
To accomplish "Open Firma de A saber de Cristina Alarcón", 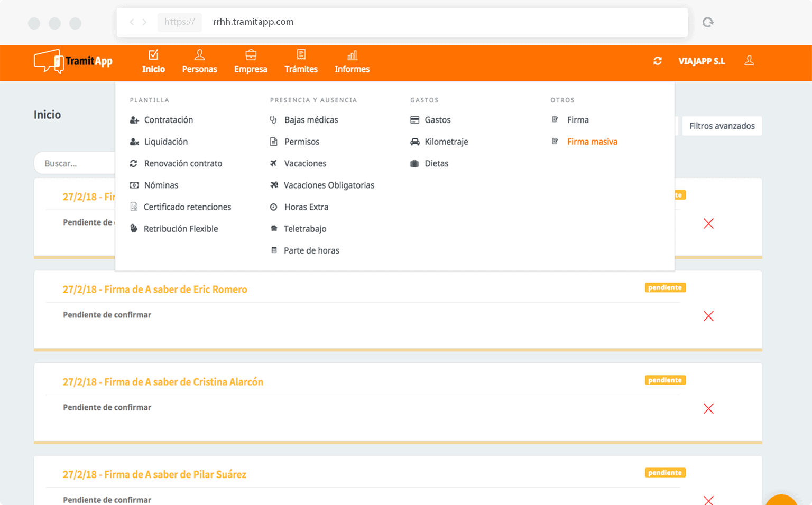I will click(x=163, y=382).
